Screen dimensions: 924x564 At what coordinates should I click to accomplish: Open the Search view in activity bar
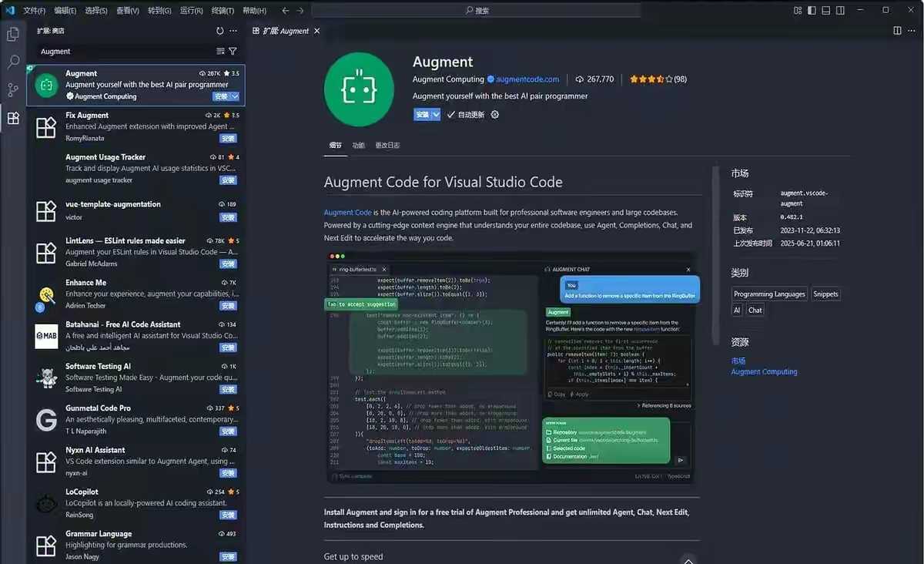click(13, 62)
